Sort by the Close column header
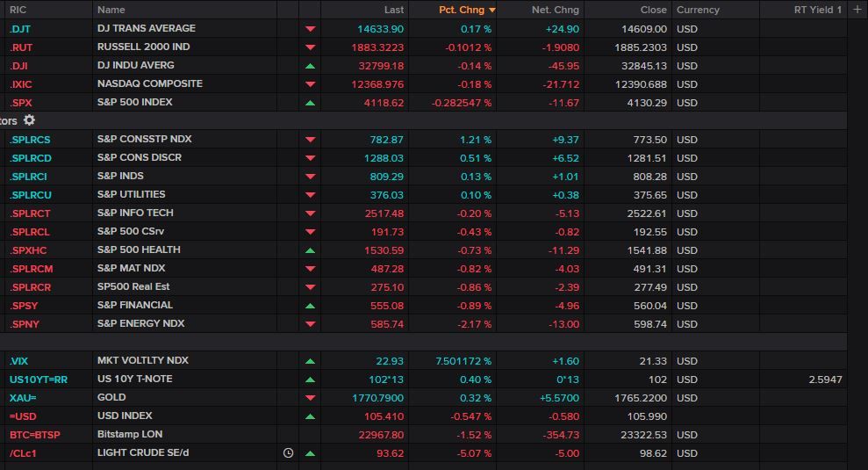Viewport: 868px width, 470px height. pos(653,10)
